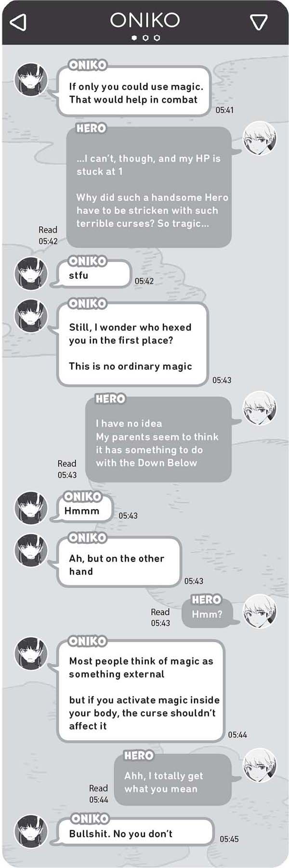Open Oniko's avatar beside 'Bullshit. No you don't'

point(31,831)
